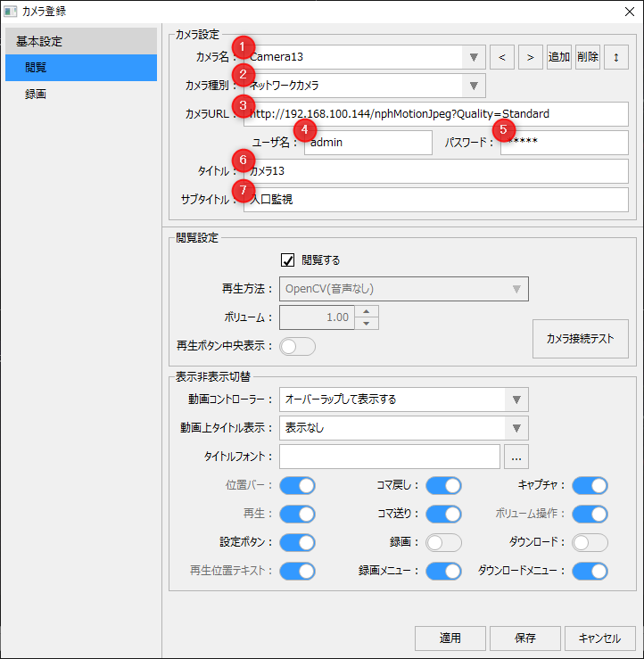Increase volume with the up spinner arrow
The height and width of the screenshot is (659, 644).
pyautogui.click(x=367, y=312)
